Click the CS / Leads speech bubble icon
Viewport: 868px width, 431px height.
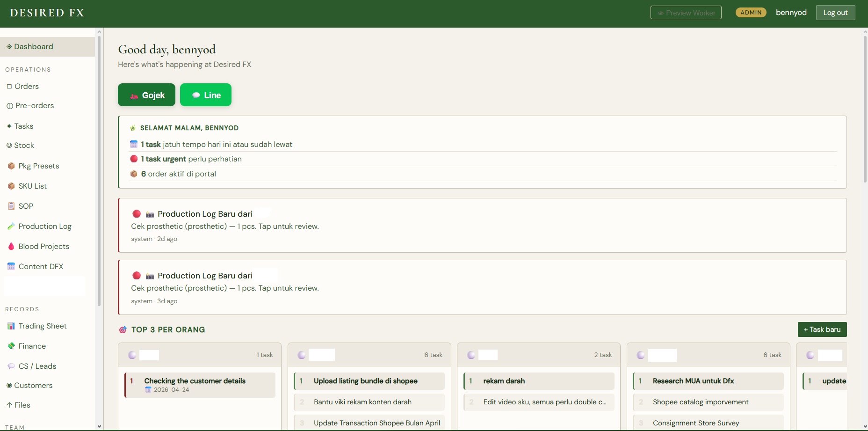tap(11, 366)
